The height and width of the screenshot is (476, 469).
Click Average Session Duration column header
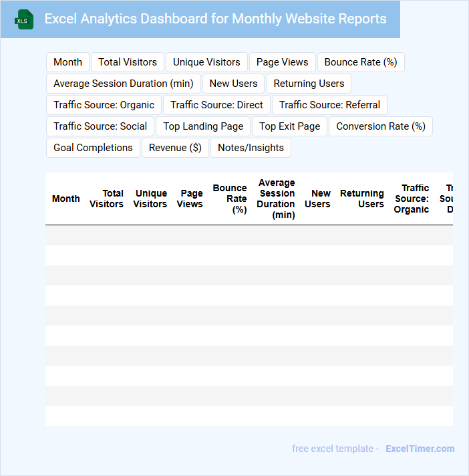[x=276, y=199]
